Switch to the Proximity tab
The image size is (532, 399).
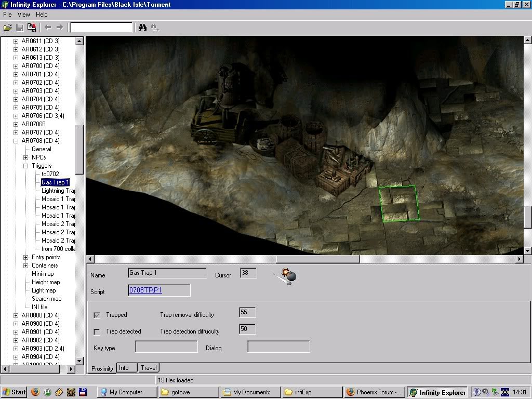(x=102, y=368)
